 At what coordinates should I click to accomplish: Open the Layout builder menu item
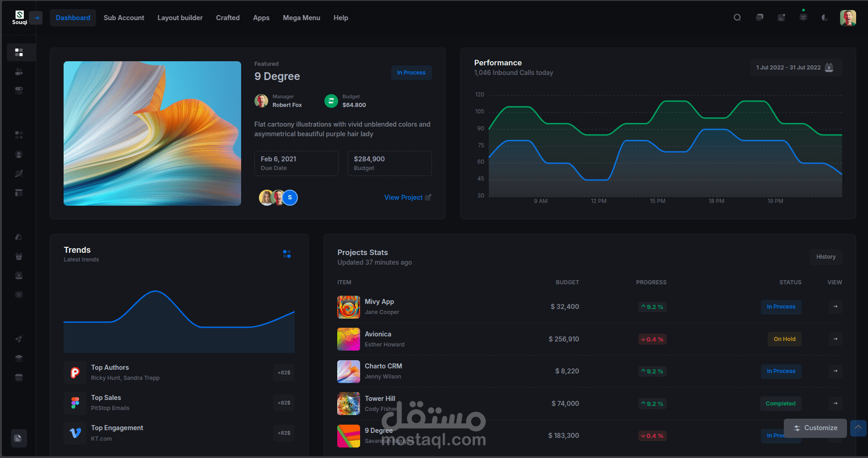(x=180, y=18)
